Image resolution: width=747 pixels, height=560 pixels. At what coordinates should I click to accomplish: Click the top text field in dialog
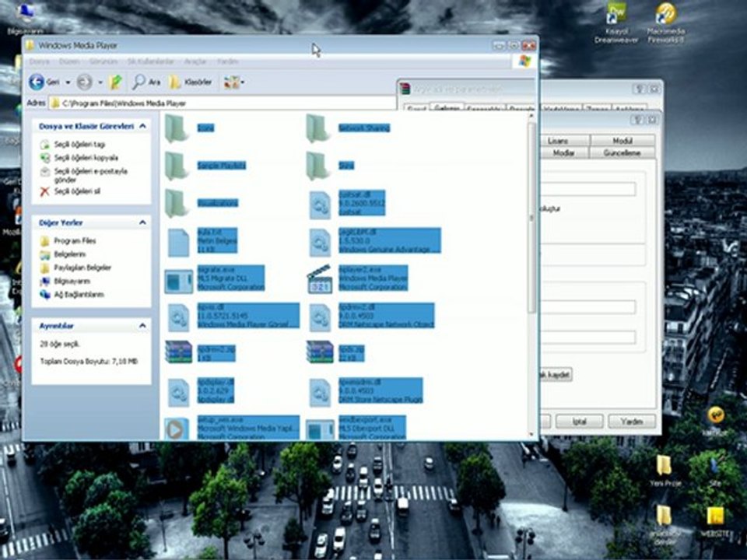click(x=588, y=189)
